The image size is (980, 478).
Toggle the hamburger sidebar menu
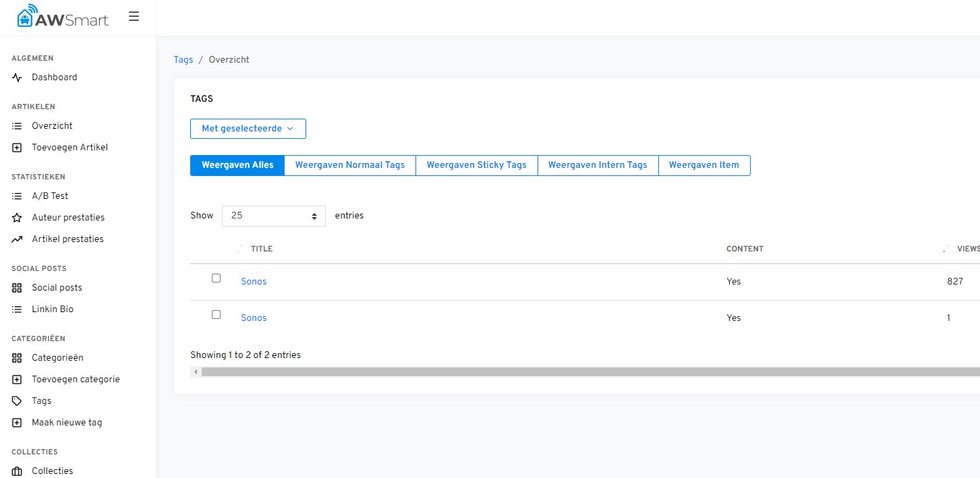point(134,16)
